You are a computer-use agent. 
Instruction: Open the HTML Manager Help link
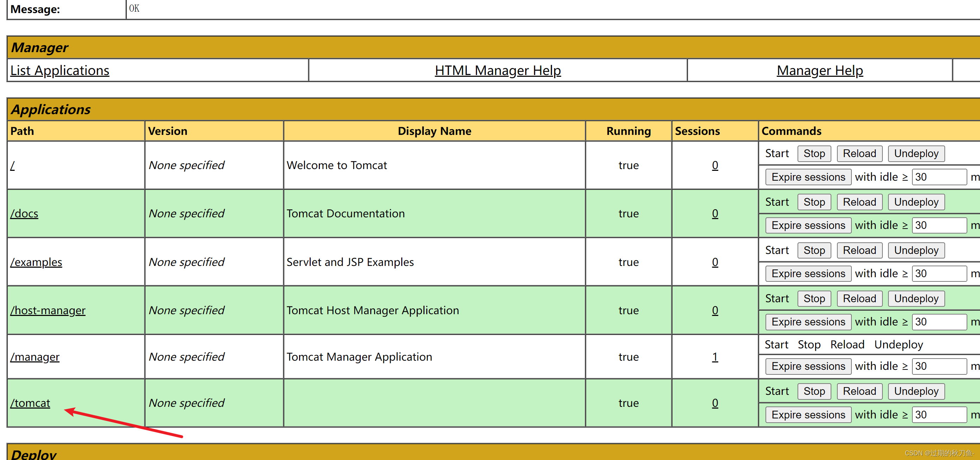coord(498,71)
